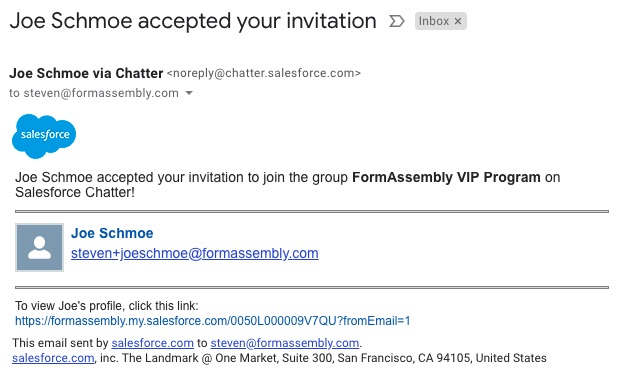Click the 'Salesforce Chatter!' text in message body

click(75, 192)
